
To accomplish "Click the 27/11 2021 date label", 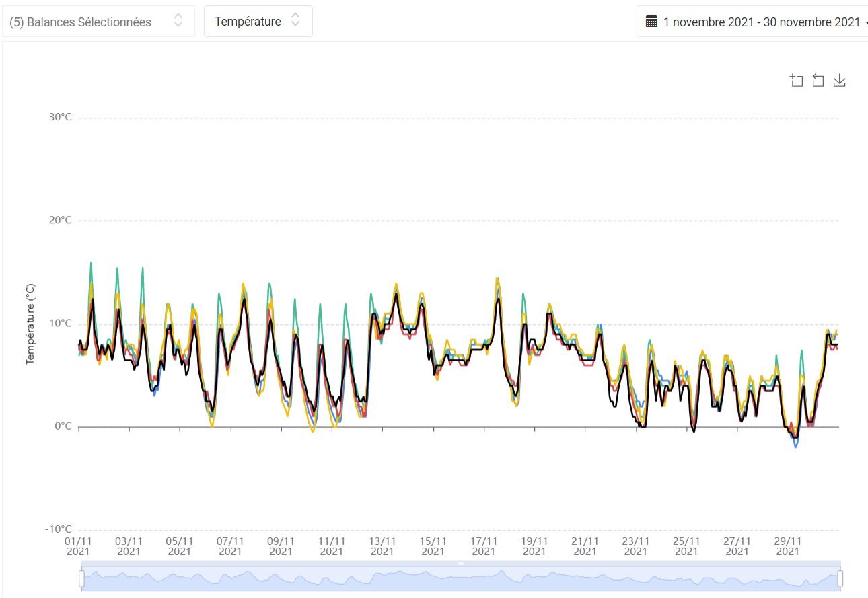I will tap(737, 546).
